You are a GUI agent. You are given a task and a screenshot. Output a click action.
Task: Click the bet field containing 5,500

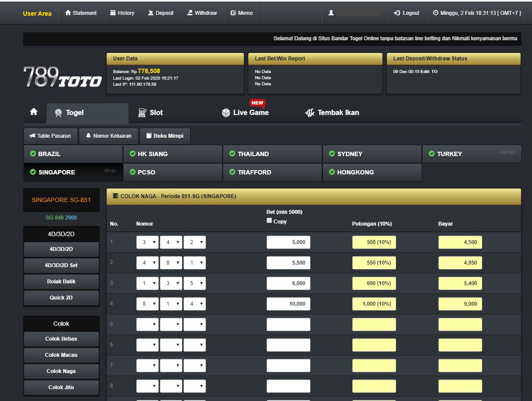(289, 263)
